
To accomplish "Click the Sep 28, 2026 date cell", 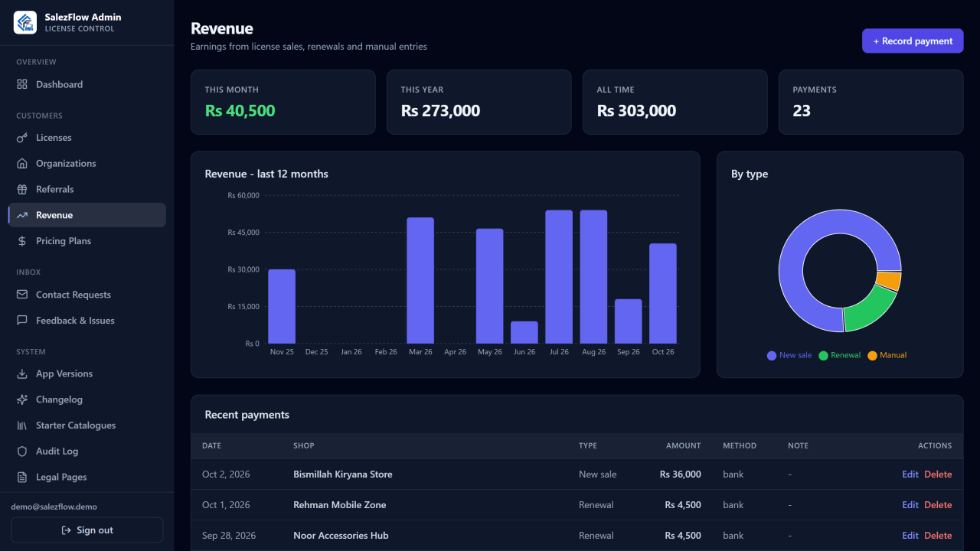I will coord(229,536).
